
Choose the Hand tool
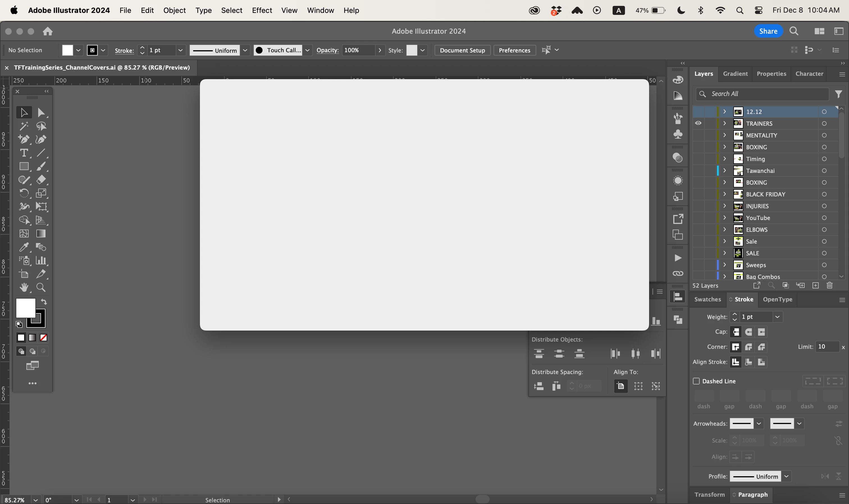[x=24, y=287]
